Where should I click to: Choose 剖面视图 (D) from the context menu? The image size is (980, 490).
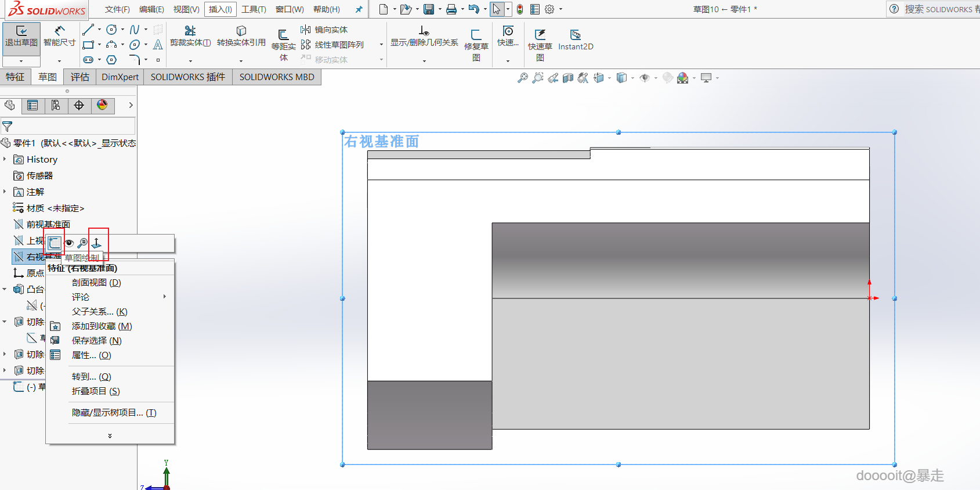(96, 283)
